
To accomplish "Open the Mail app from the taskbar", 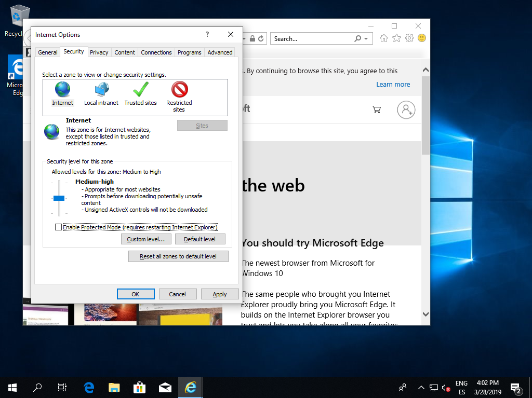I will (165, 388).
